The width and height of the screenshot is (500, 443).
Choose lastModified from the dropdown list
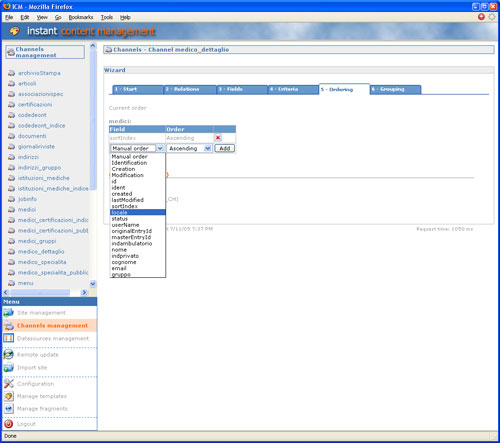tap(138, 200)
